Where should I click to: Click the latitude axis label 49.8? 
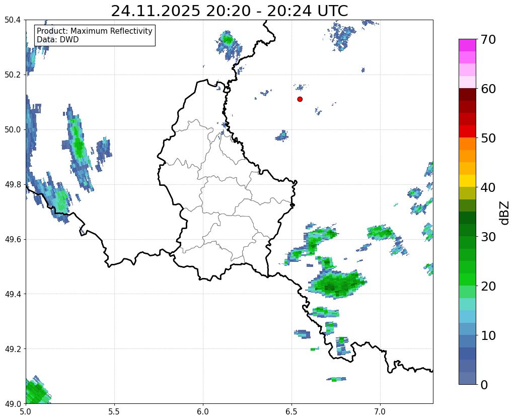click(x=13, y=185)
